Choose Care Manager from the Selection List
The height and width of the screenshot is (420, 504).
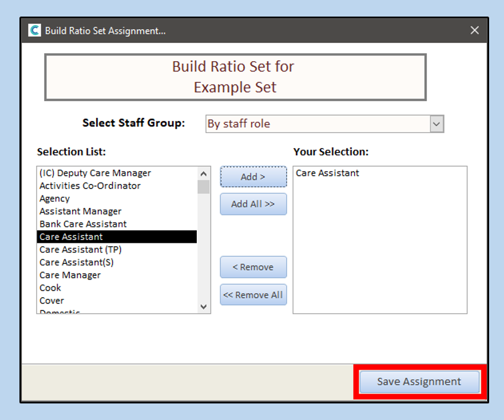(x=70, y=275)
